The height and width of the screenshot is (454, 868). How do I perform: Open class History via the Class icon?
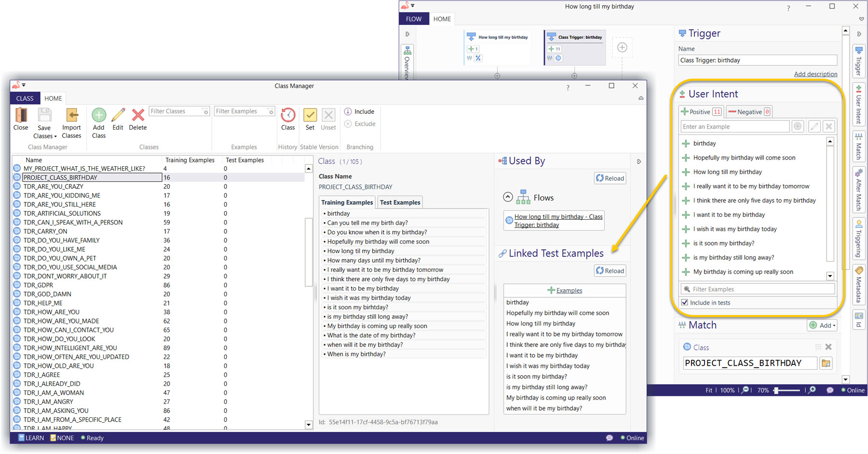pyautogui.click(x=288, y=116)
